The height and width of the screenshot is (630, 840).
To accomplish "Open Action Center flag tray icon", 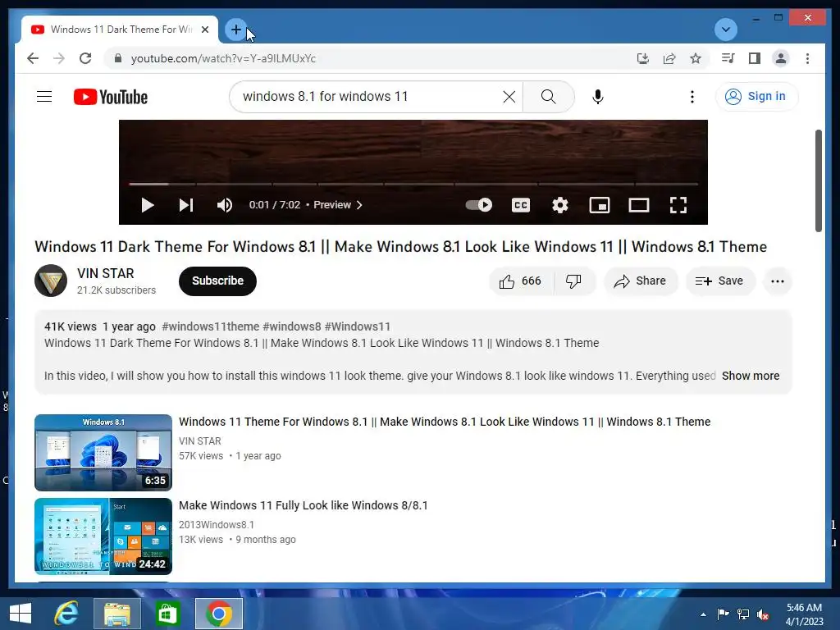I will click(x=723, y=614).
